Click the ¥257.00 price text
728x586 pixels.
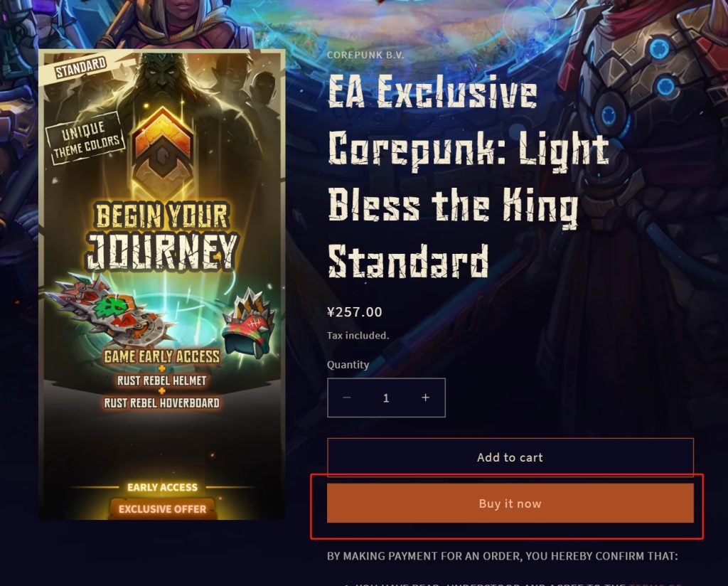point(355,312)
